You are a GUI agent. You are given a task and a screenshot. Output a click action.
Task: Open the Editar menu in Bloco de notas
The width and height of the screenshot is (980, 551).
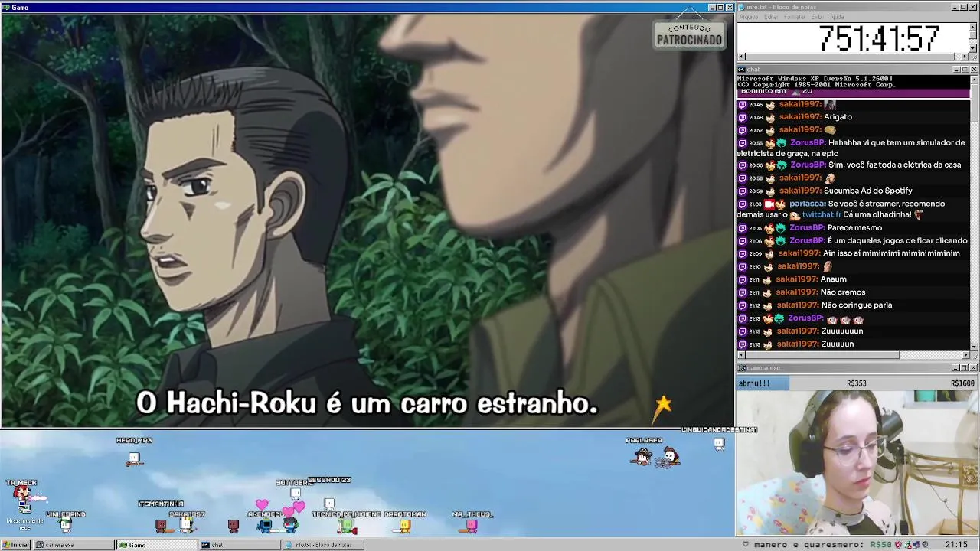771,17
